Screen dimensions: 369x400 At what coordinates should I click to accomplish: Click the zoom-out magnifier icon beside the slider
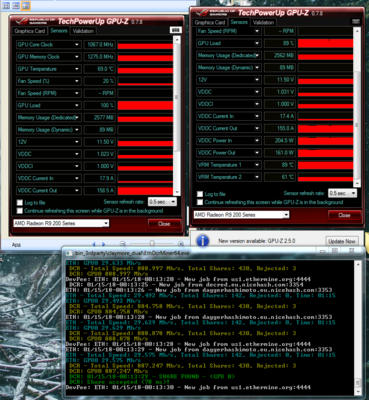(123, 244)
